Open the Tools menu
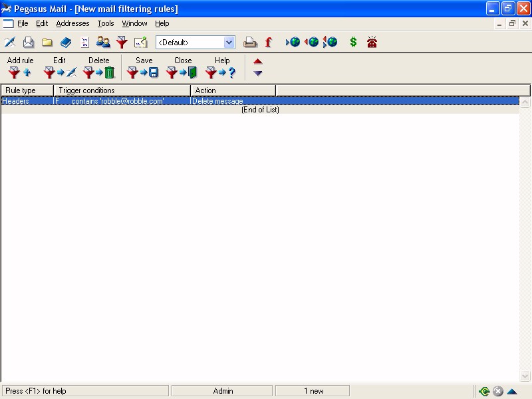This screenshot has width=532, height=399. 106,23
